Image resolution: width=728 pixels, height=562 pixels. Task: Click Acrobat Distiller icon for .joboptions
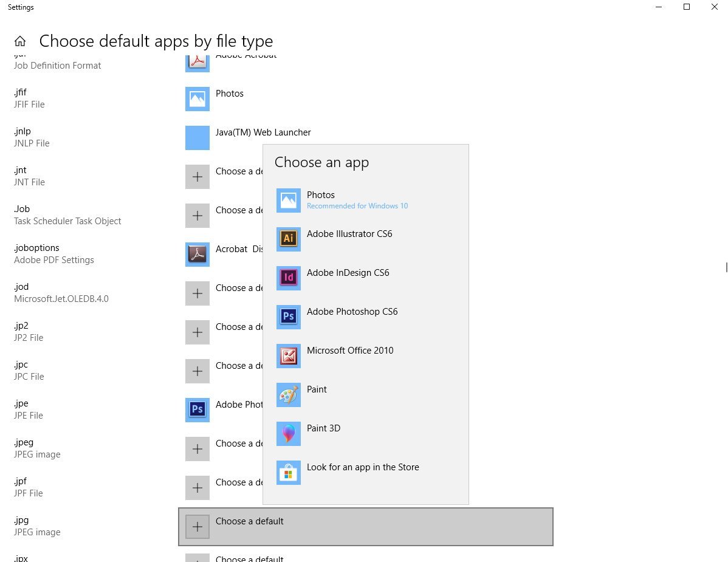[x=197, y=255]
